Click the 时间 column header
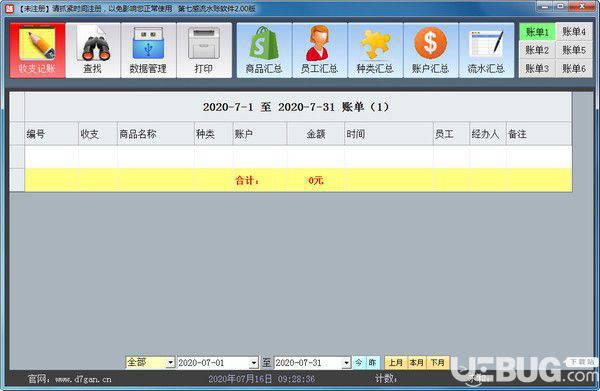Screen dimensions: 600x391 389,134
